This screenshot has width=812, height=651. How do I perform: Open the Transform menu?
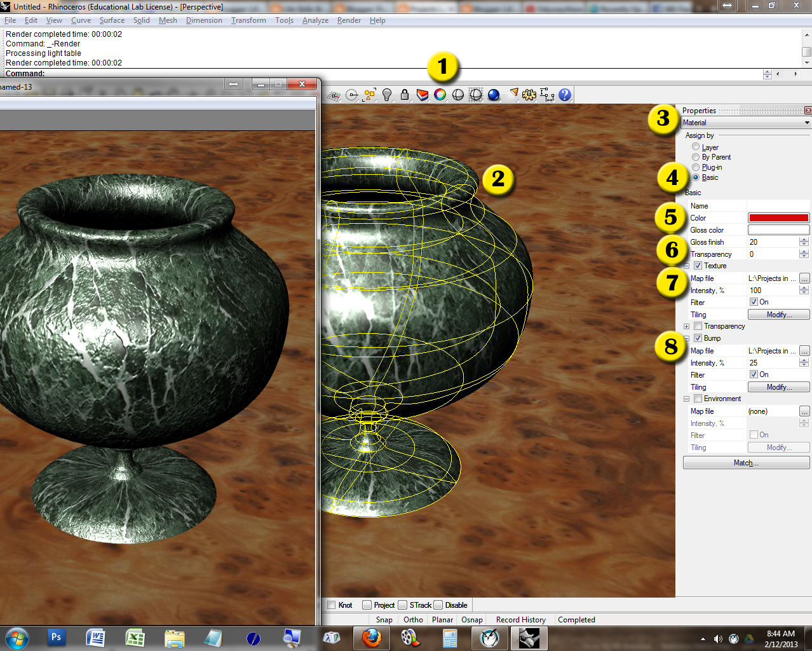click(x=248, y=20)
